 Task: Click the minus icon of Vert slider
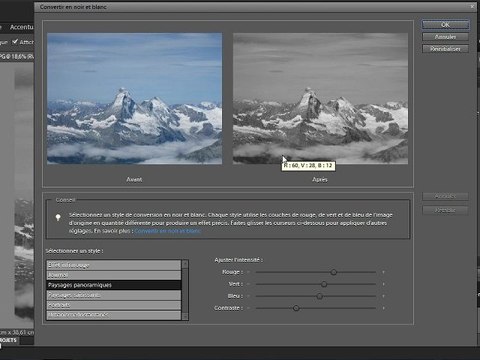pos(249,284)
